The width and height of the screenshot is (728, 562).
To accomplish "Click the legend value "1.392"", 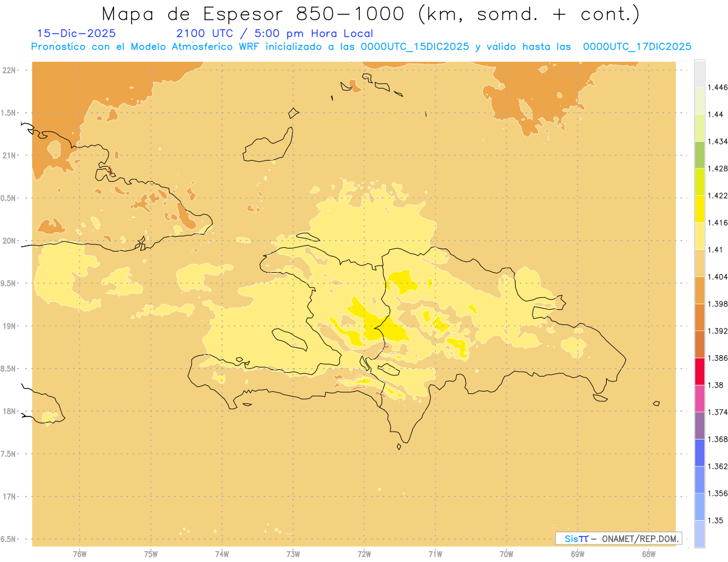I will 718,331.
